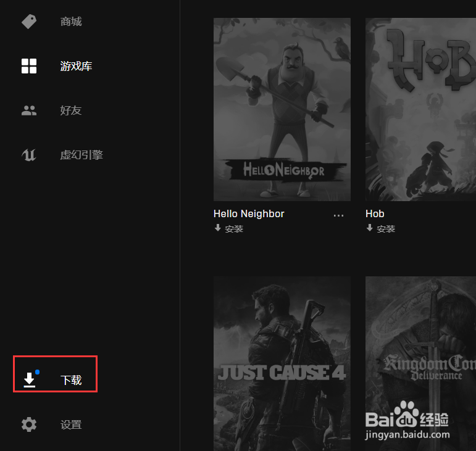Select the Just Cause 4 cover

(282, 363)
